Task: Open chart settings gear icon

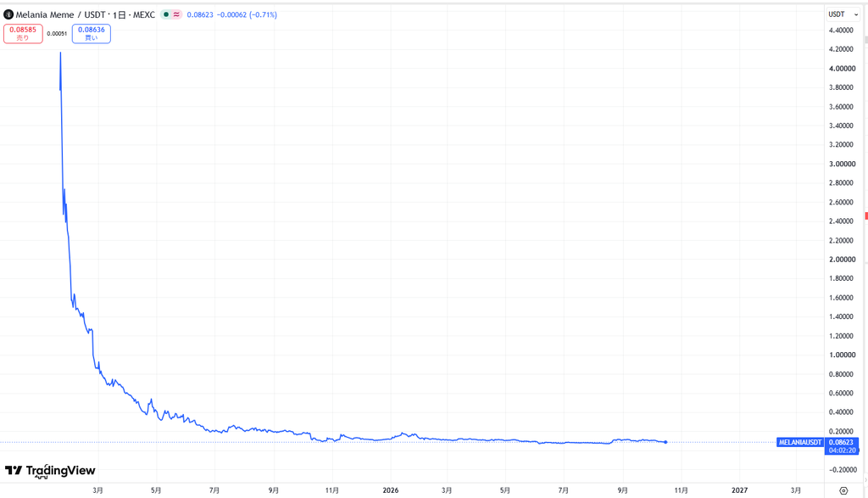Action: point(843,490)
